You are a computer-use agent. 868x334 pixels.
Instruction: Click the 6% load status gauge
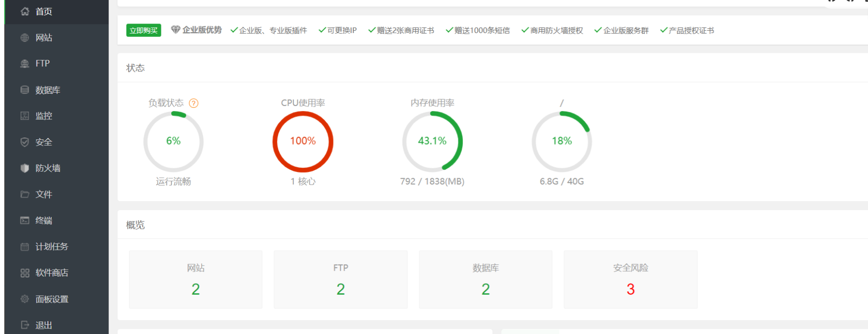coord(173,141)
